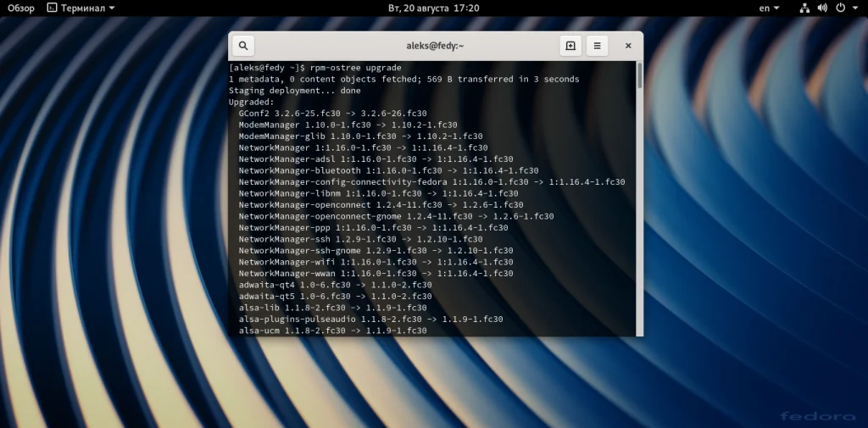Click the aleks@fedy:~ window title bar
The height and width of the screenshot is (428, 868).
pos(435,46)
